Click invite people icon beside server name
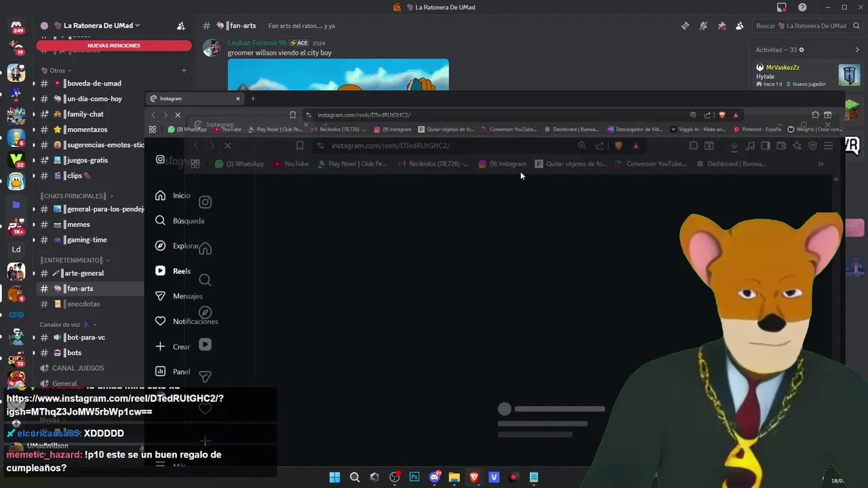 point(181,26)
